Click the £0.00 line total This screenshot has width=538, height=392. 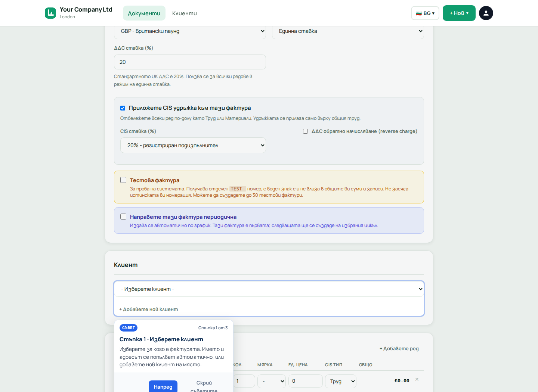coord(402,381)
